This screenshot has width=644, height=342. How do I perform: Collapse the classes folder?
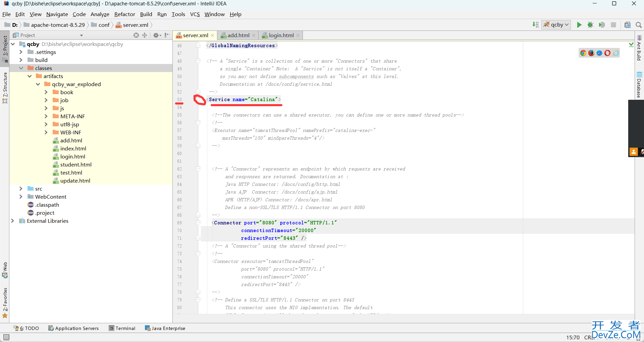click(21, 68)
